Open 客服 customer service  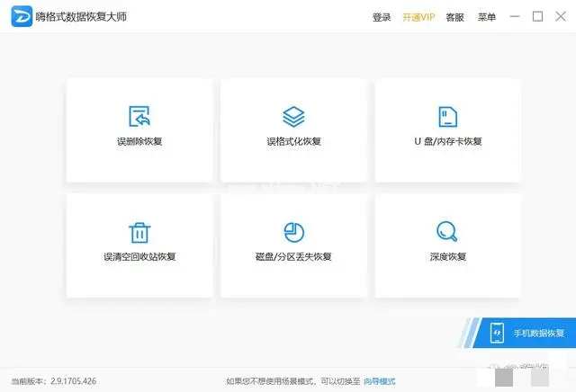pyautogui.click(x=455, y=17)
